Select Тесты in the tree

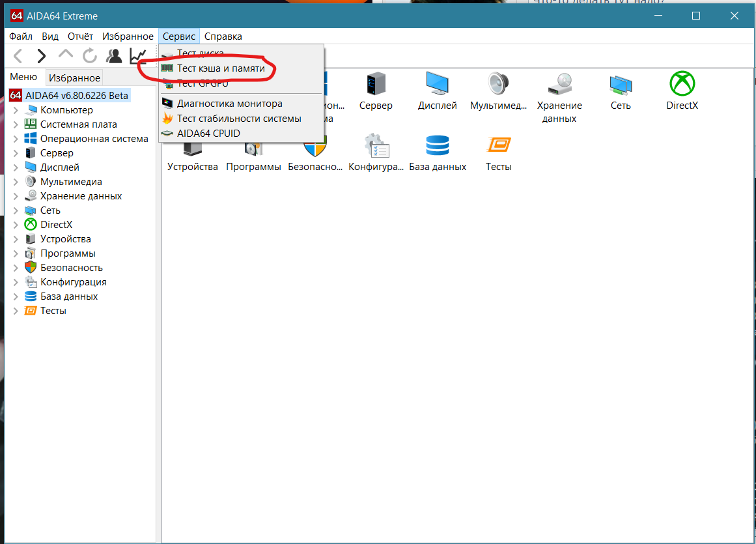53,311
